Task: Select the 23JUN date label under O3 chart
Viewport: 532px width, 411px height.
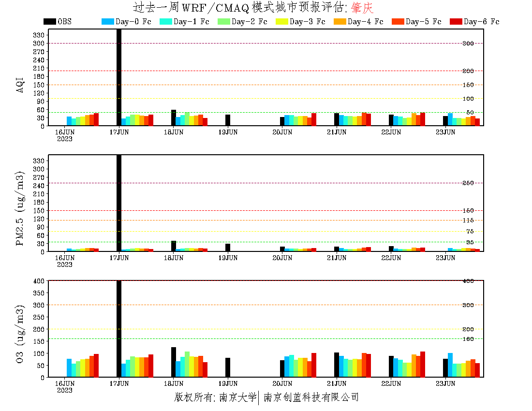Action: tap(445, 384)
